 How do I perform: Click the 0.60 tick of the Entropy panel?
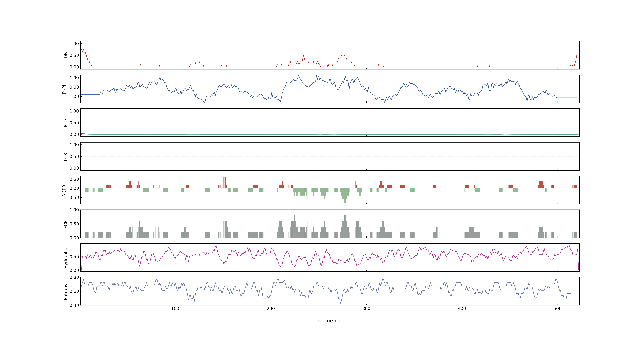click(74, 291)
